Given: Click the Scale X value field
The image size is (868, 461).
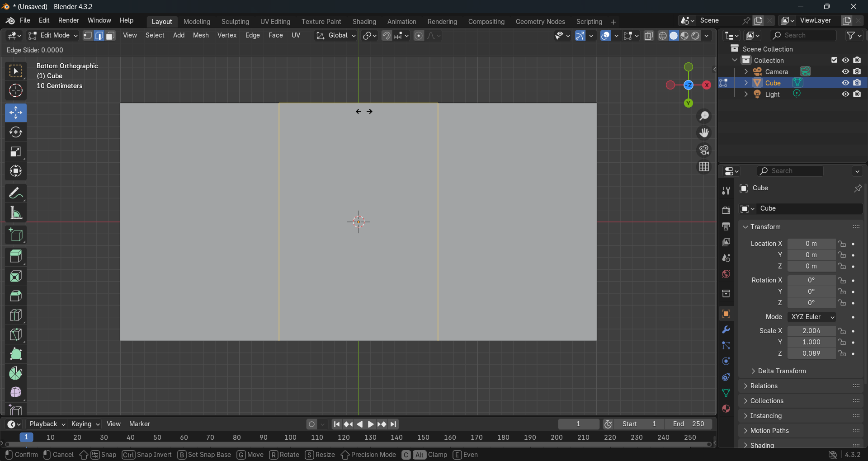Looking at the screenshot, I should tap(811, 331).
